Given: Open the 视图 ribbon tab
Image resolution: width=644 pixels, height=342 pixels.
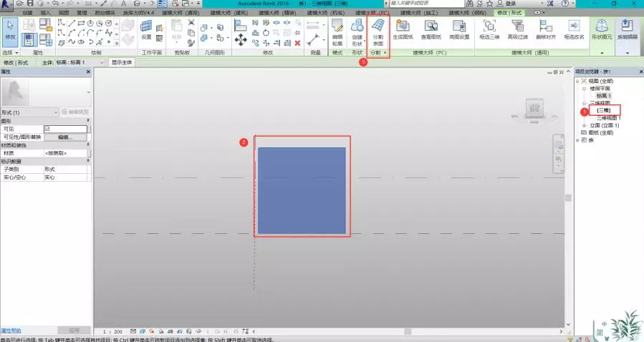Looking at the screenshot, I should pos(64,13).
